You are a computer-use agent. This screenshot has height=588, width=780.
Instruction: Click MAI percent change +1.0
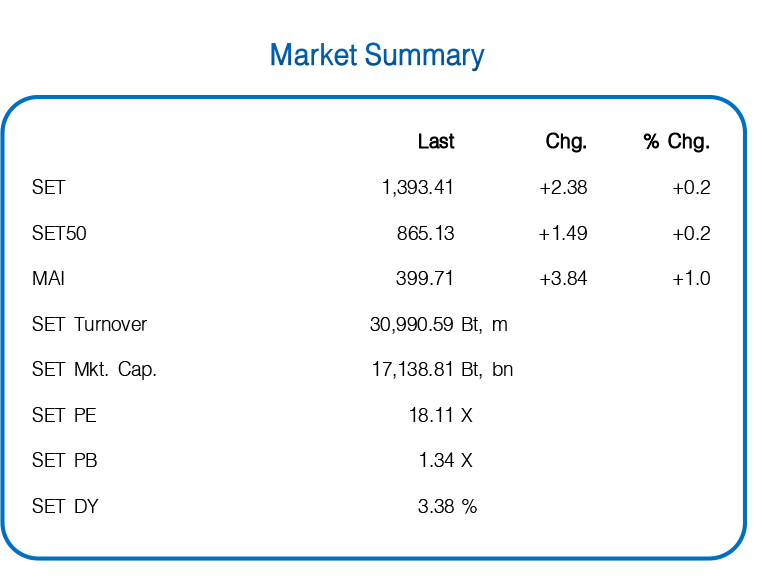click(691, 279)
